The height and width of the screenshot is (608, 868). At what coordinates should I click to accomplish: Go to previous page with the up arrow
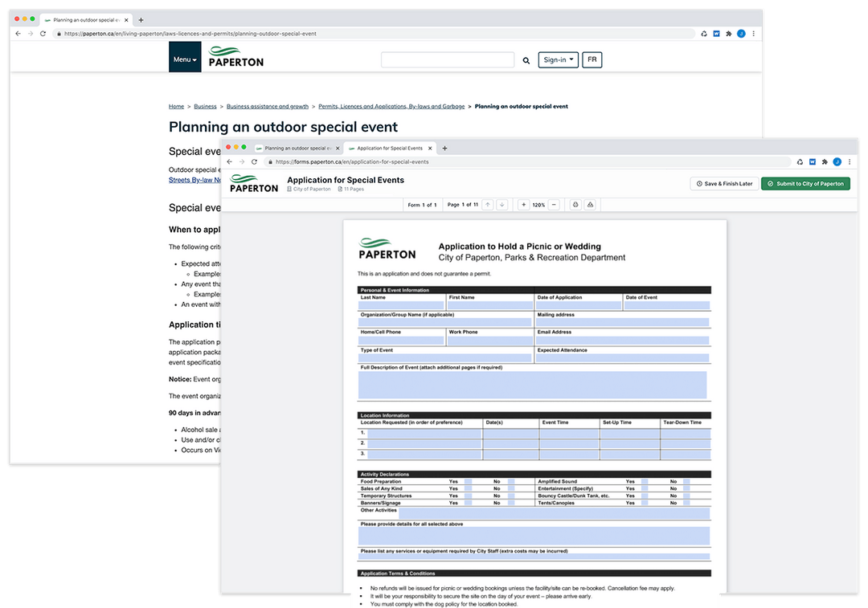488,205
